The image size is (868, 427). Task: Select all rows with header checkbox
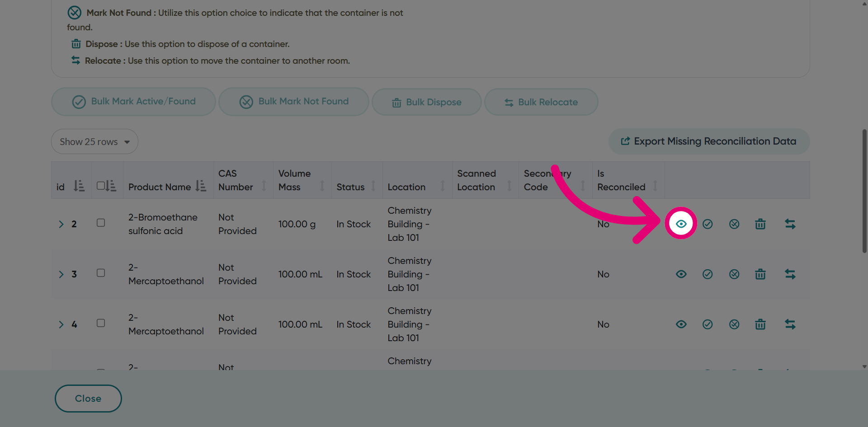click(x=101, y=186)
